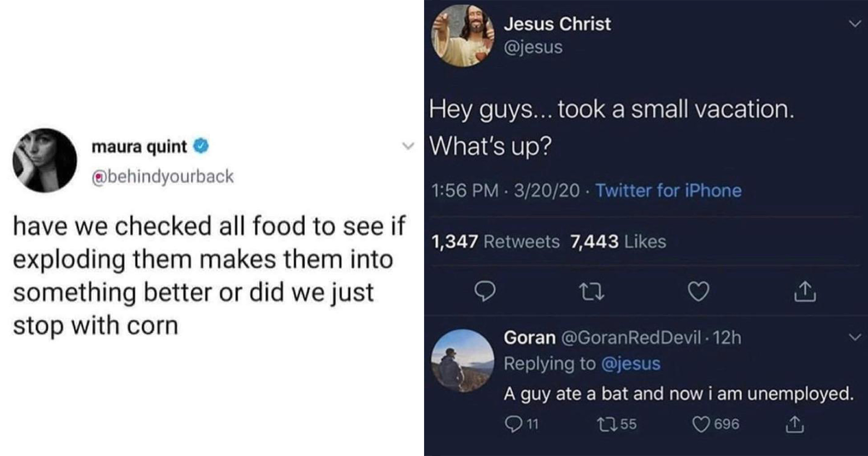
Task: Open the @behindyourback handle
Action: 163,176
